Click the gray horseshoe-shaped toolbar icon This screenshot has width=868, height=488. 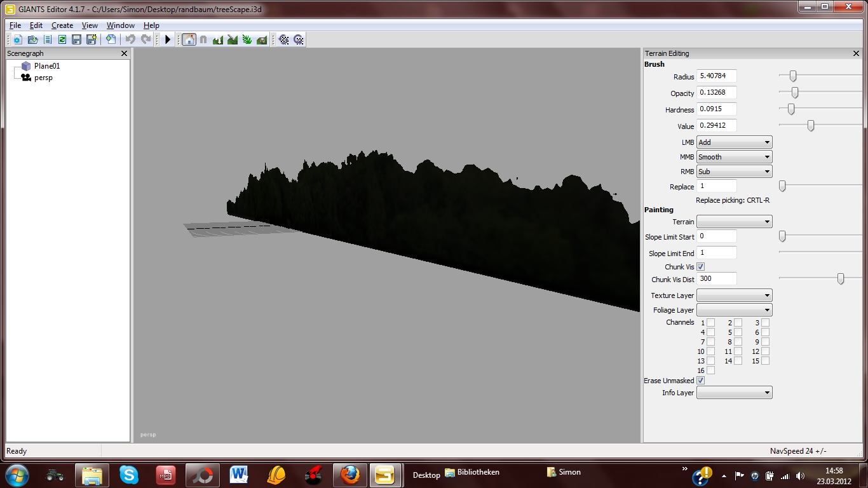pos(203,39)
